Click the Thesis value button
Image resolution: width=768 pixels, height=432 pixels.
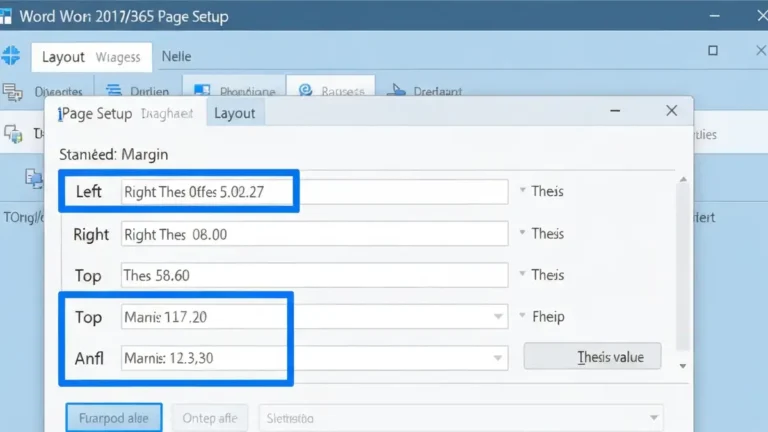click(592, 357)
